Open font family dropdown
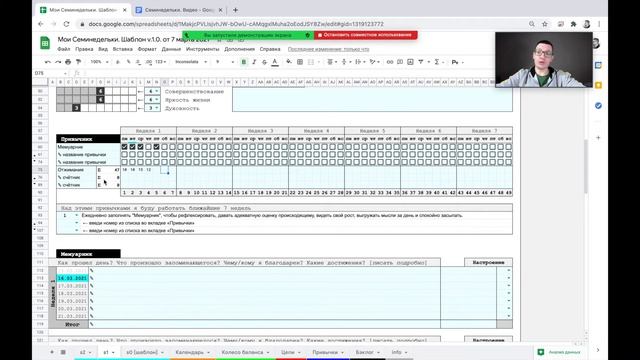This screenshot has height=360, width=640. [x=191, y=62]
